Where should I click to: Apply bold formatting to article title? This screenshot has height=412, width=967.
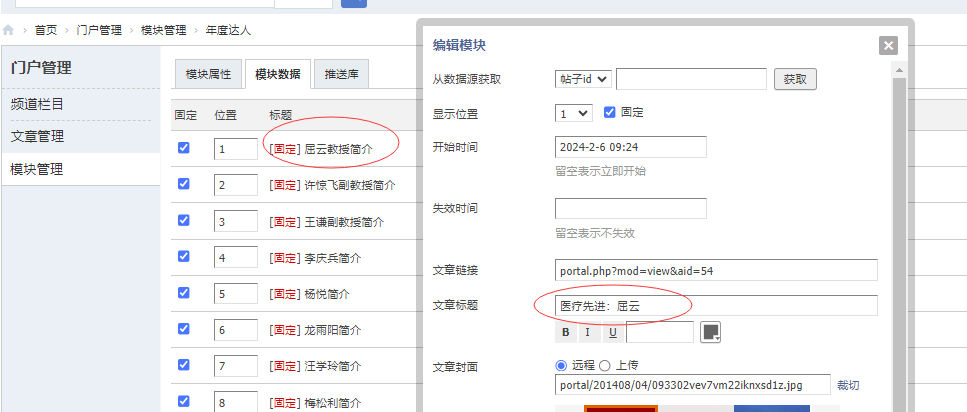point(565,332)
